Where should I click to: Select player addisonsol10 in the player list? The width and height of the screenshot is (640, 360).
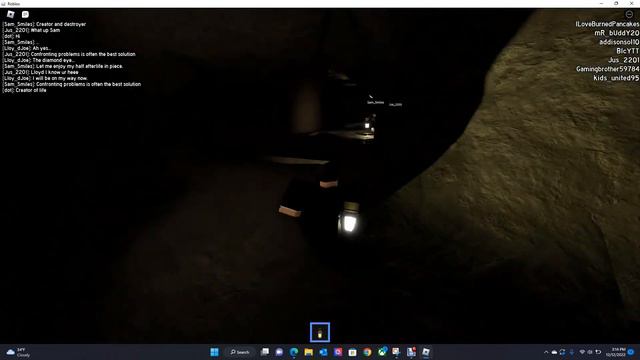(x=619, y=42)
